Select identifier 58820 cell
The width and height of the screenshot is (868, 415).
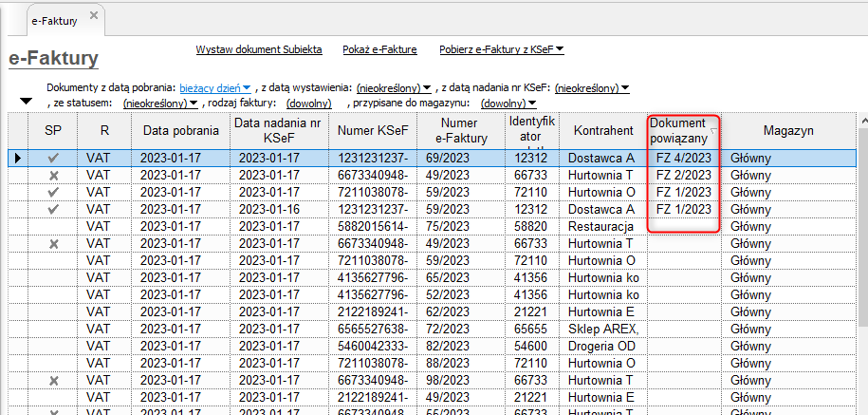[534, 227]
